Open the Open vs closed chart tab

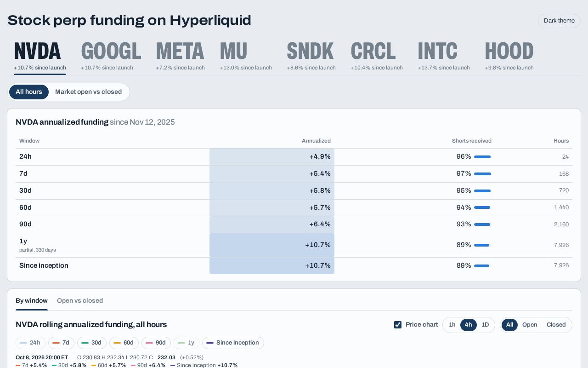pyautogui.click(x=80, y=301)
